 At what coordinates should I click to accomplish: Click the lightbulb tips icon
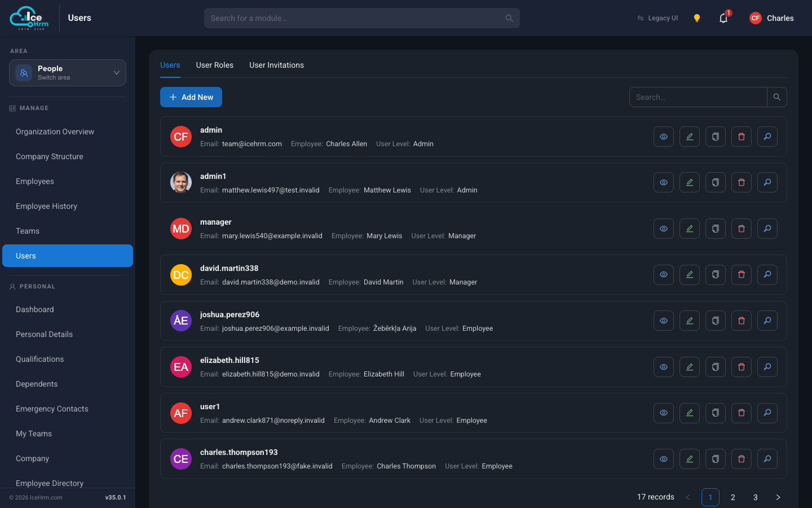697,18
